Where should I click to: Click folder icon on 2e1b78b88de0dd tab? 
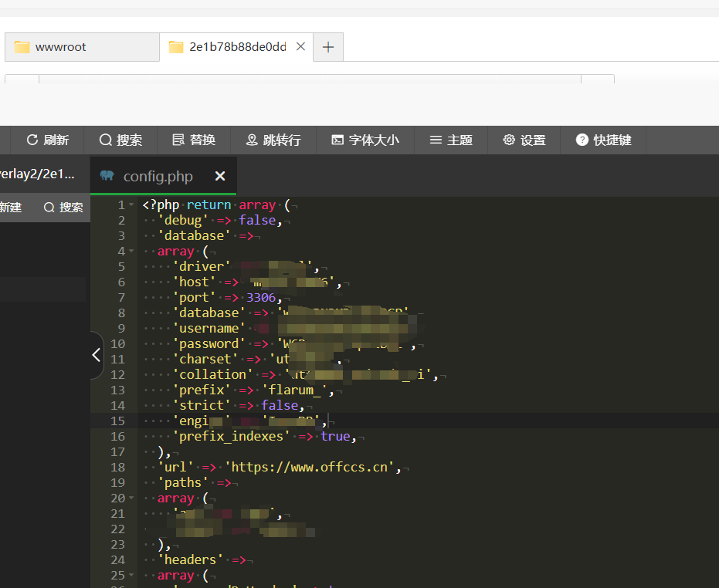176,47
